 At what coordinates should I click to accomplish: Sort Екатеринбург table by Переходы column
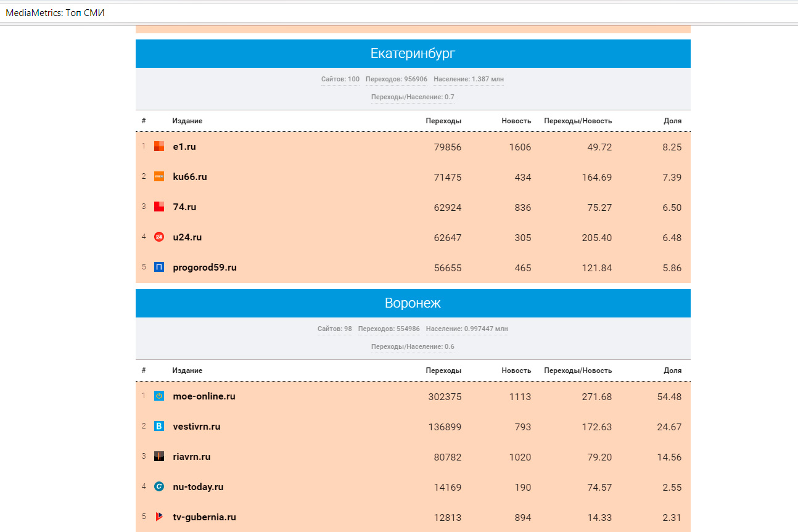tap(443, 121)
